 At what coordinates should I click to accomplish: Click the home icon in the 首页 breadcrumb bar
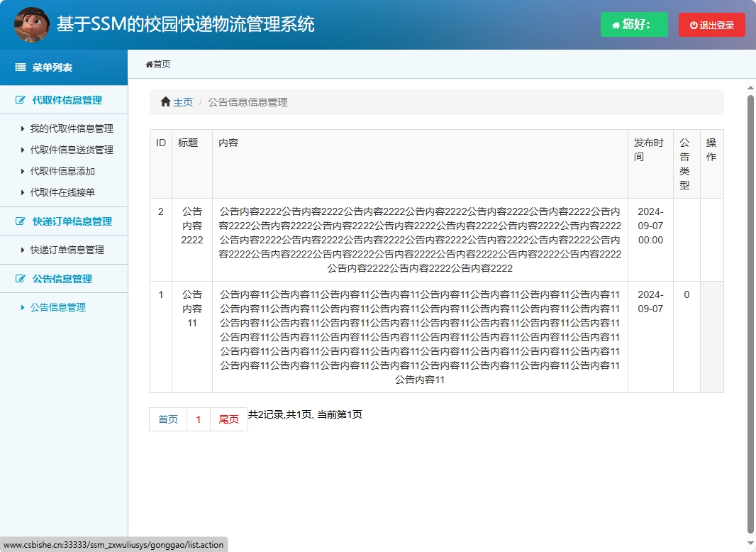click(x=149, y=63)
